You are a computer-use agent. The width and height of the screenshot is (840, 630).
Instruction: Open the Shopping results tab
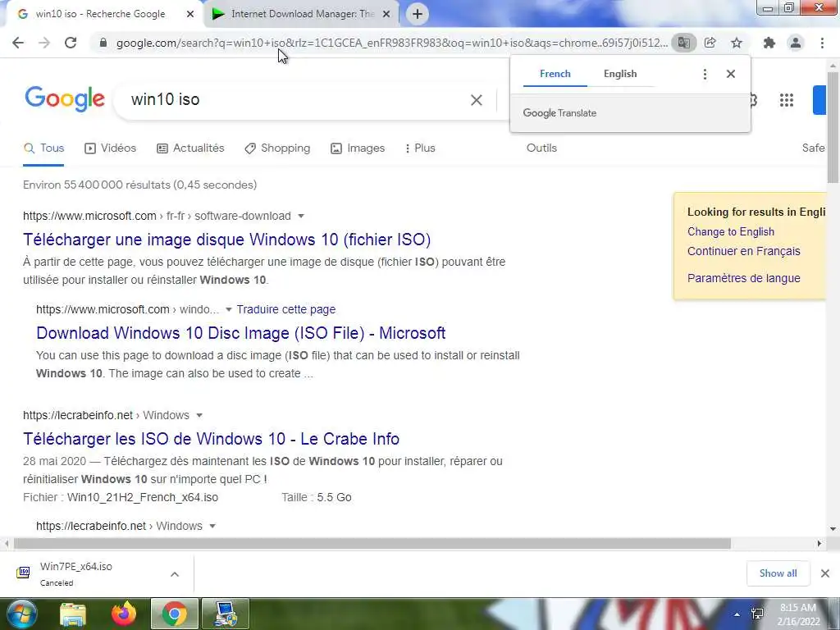click(277, 148)
